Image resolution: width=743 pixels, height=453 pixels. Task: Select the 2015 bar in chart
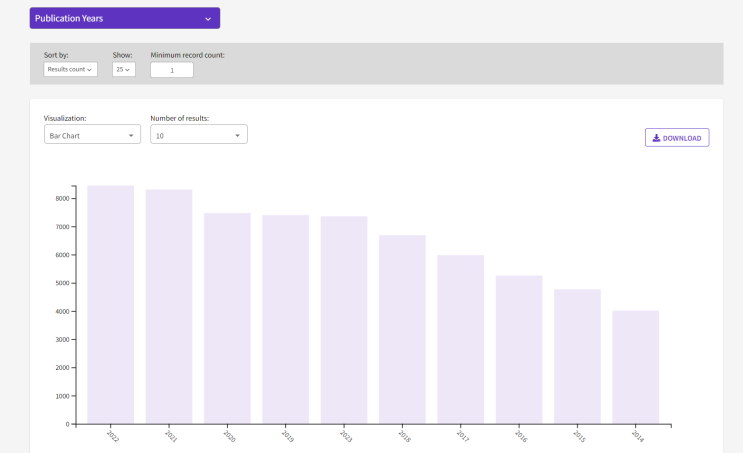pos(577,356)
